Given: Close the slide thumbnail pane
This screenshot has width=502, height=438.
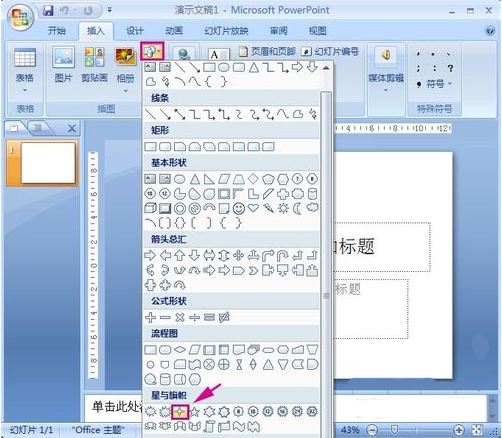Looking at the screenshot, I should coord(72,128).
